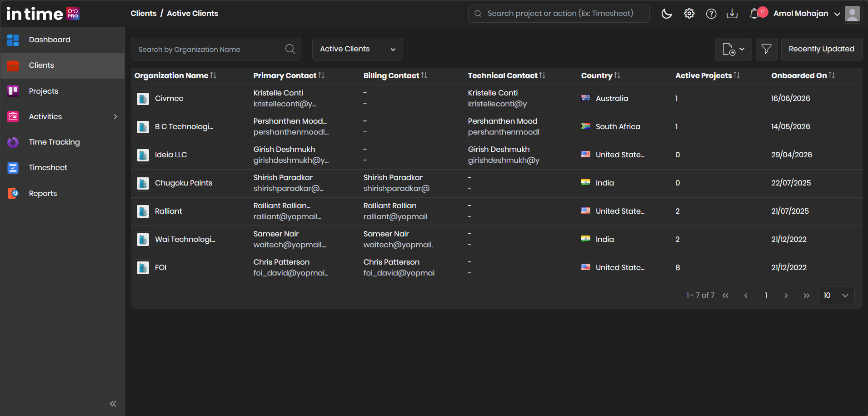The image size is (868, 416).
Task: Sort by Primary Contact column
Action: pyautogui.click(x=289, y=75)
